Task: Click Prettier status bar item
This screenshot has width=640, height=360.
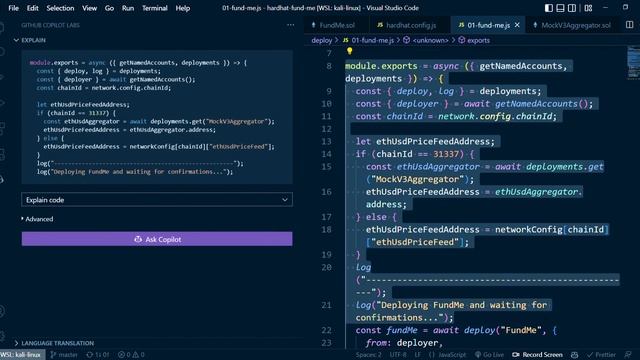Action: click(601, 354)
